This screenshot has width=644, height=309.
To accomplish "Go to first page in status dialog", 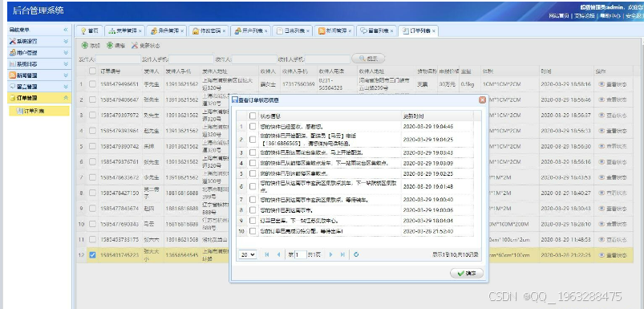I will [x=267, y=254].
